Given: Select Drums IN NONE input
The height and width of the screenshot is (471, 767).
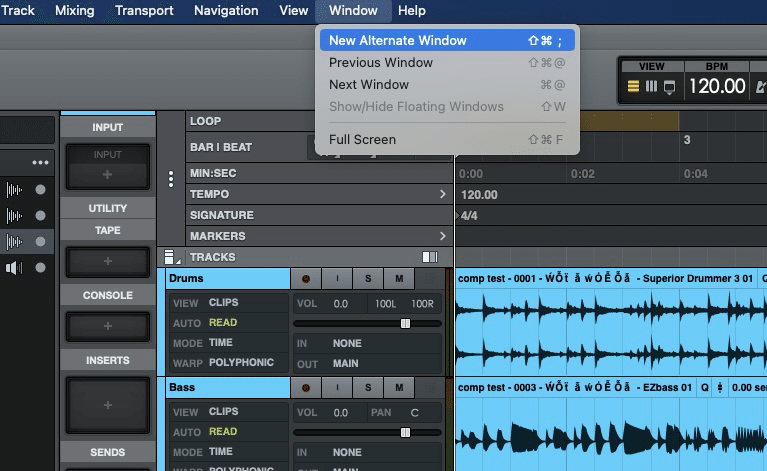Looking at the screenshot, I should 367,343.
